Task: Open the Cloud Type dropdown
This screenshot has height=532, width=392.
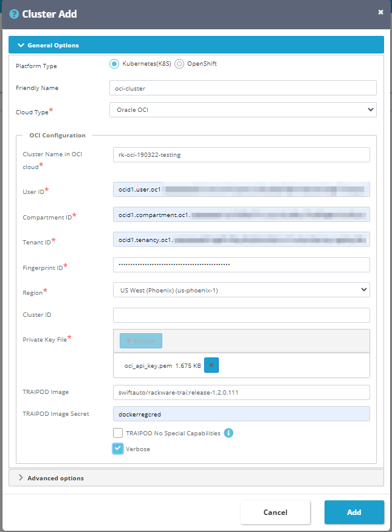Action: (243, 110)
